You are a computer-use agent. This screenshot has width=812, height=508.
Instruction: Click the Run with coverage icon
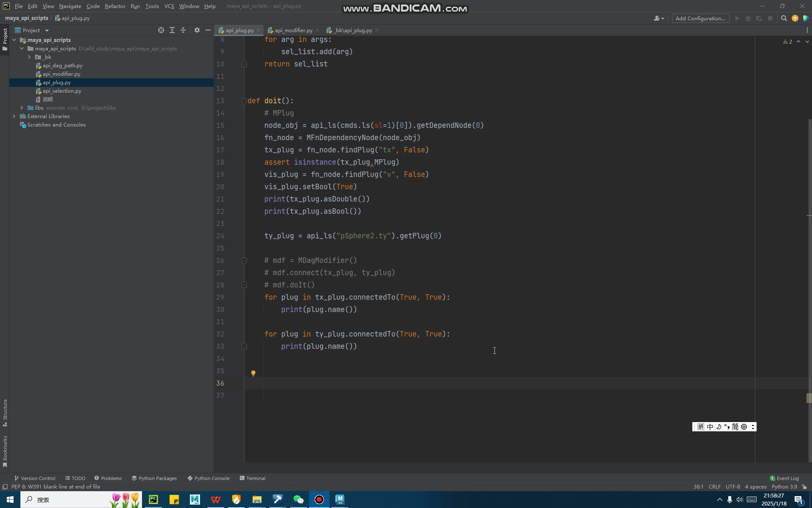[759, 18]
